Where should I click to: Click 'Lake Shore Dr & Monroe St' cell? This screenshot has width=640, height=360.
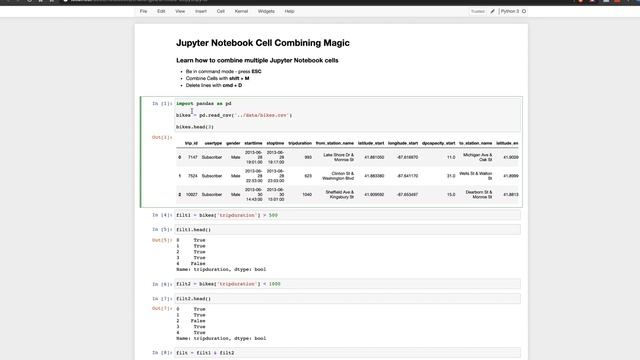click(x=339, y=157)
